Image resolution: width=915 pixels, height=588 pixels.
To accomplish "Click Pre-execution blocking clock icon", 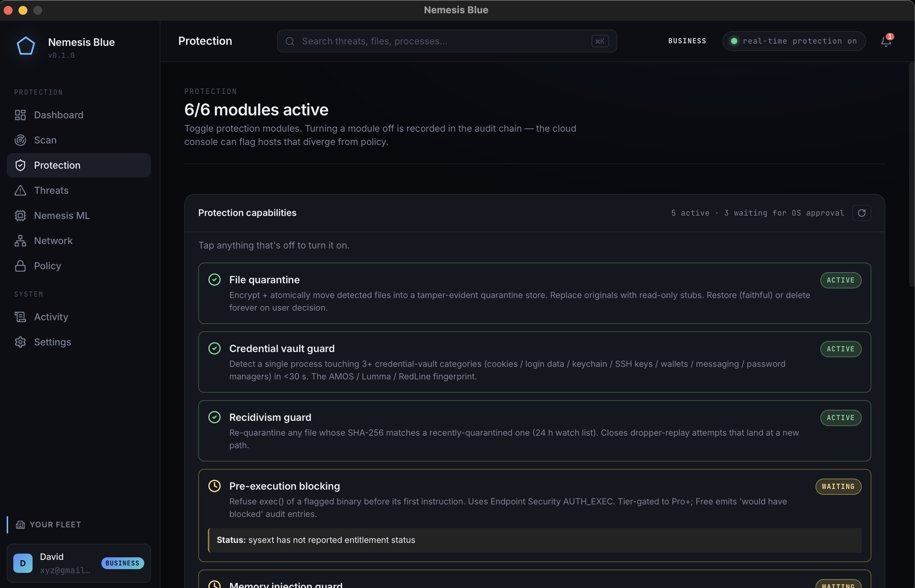I will pos(215,486).
